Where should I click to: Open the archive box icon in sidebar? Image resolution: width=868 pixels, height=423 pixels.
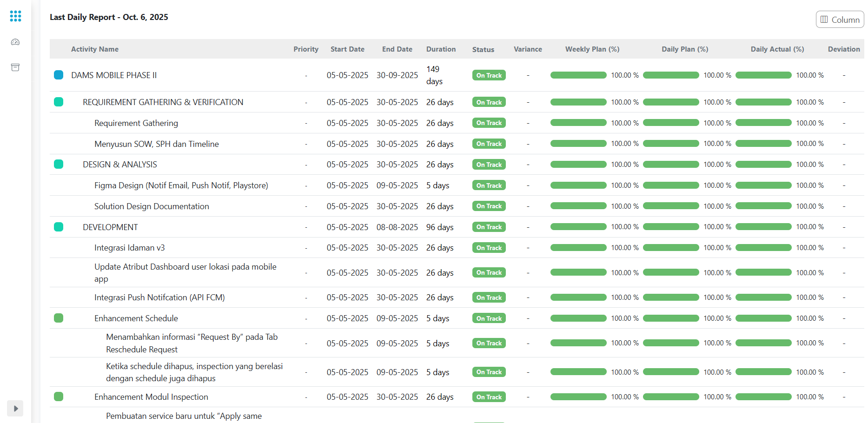[x=15, y=67]
